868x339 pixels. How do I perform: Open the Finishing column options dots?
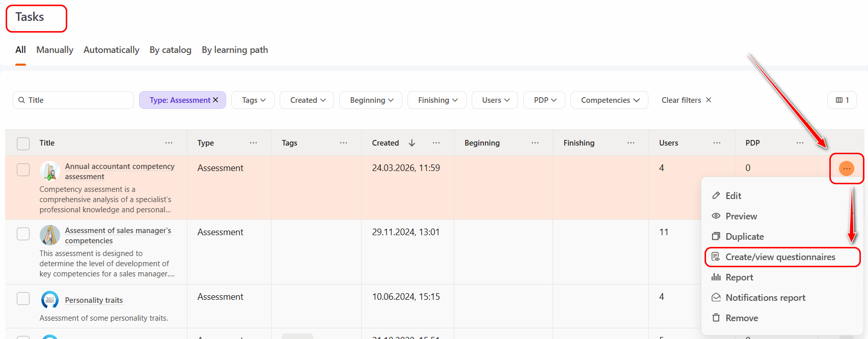point(631,143)
